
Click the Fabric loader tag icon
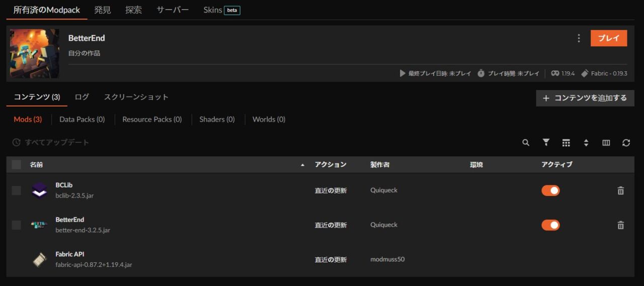click(585, 73)
